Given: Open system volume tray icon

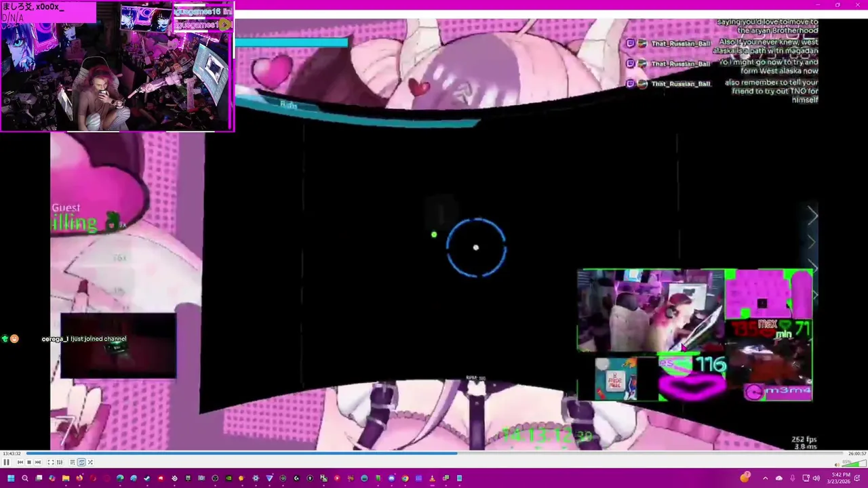Looking at the screenshot, I should 816,479.
